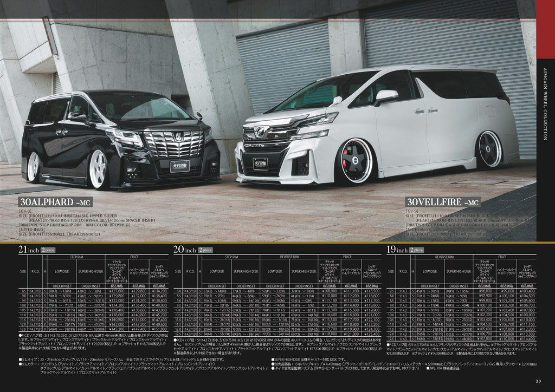Screen dimensions: 555x392
Task: Click the "2 piece" badge beside 20 inch
Action: (x=205, y=250)
